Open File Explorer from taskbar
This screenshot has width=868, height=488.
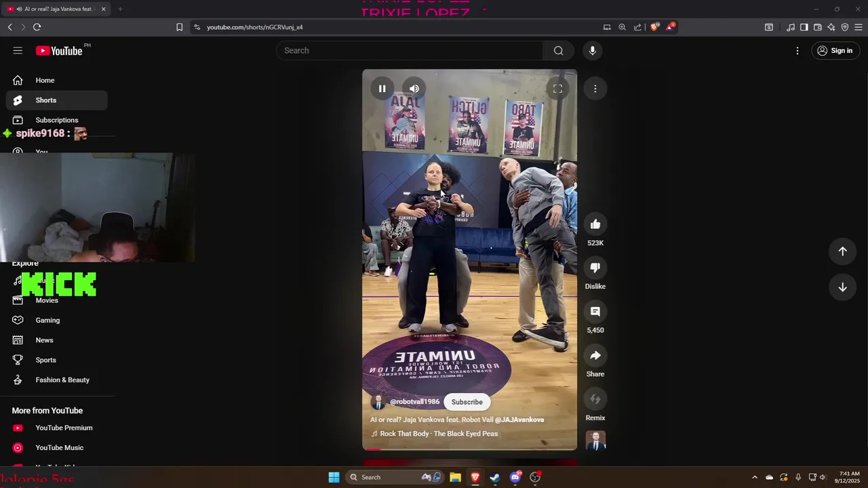455,477
